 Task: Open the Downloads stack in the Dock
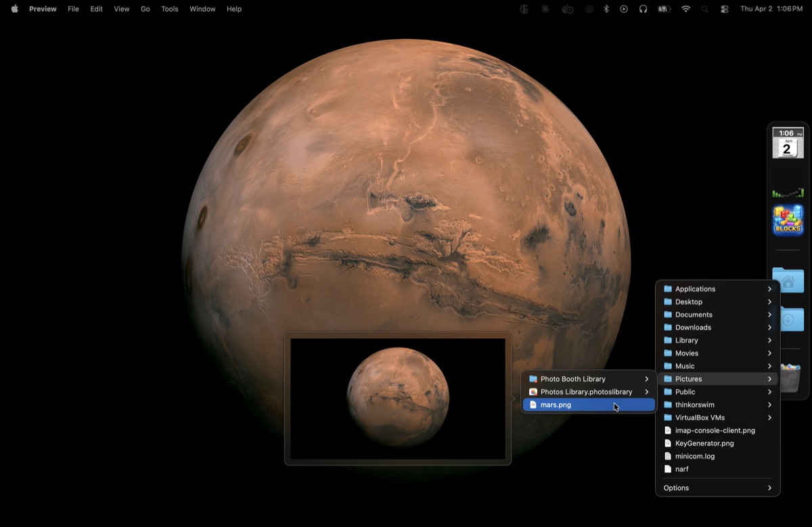coord(792,319)
